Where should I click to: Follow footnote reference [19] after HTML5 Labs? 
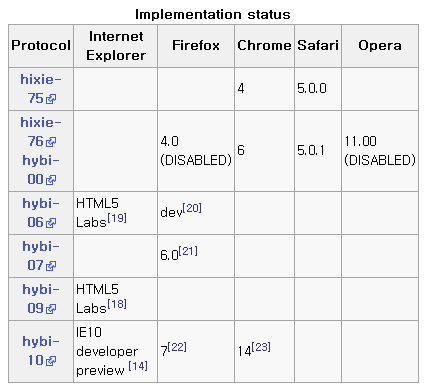click(x=117, y=218)
